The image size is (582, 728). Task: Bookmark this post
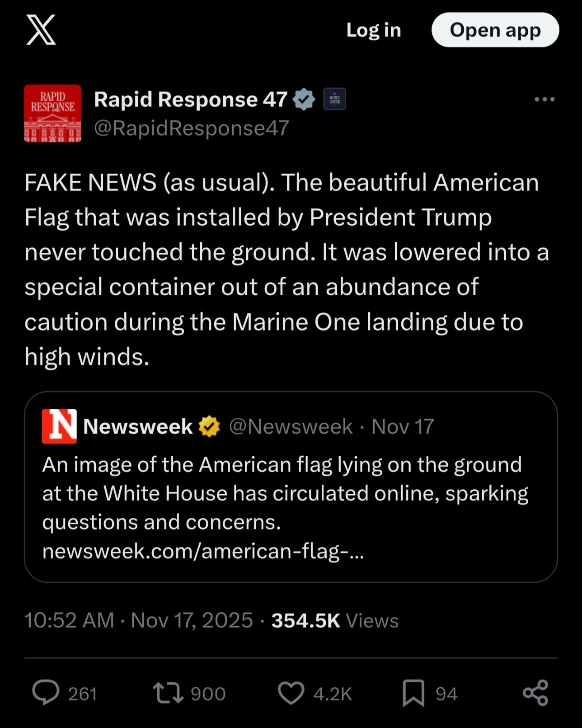[413, 693]
